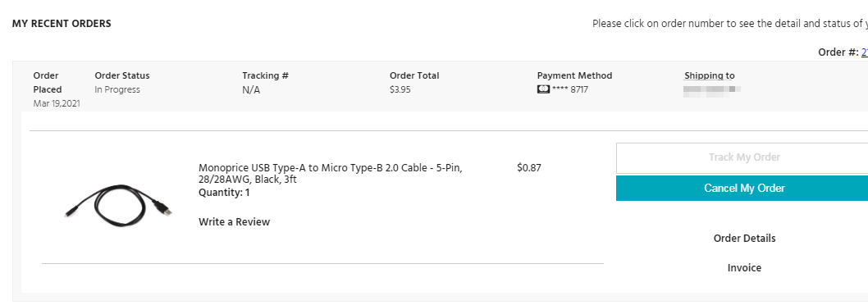Screen dimensions: 868x305
Task: Open Order Details
Action: pyautogui.click(x=745, y=239)
